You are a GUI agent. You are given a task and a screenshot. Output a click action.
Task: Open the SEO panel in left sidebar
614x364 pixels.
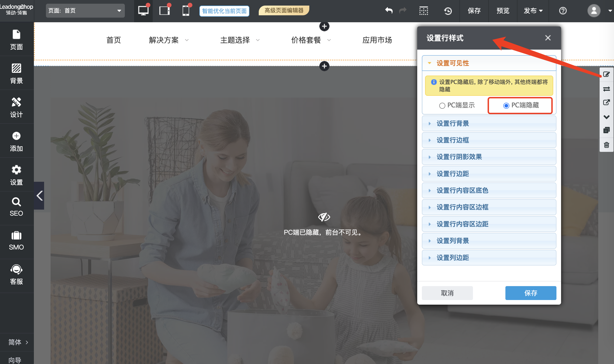point(16,207)
